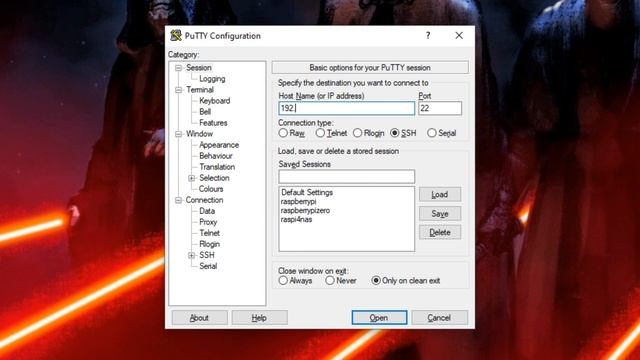Image resolution: width=640 pixels, height=360 pixels.
Task: Open the Rlogin category in tree
Action: 209,244
